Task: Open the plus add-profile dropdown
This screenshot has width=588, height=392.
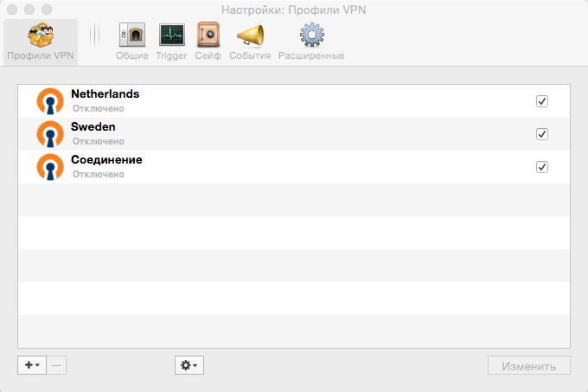Action: click(x=32, y=365)
